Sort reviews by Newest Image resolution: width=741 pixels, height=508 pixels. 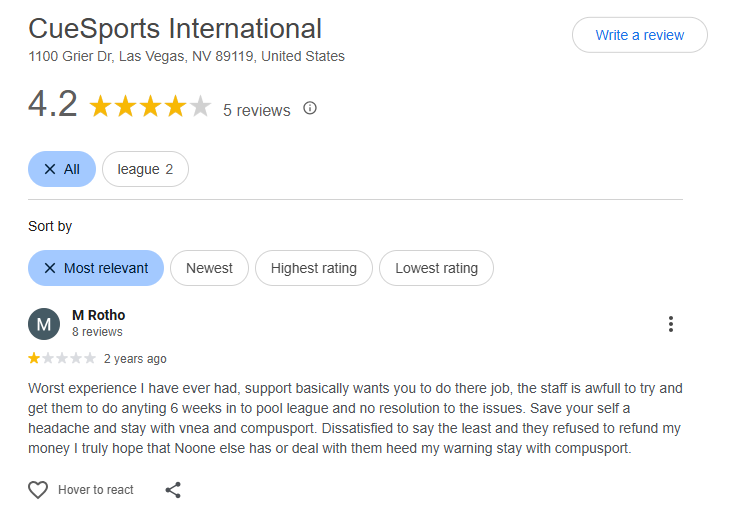(x=209, y=268)
